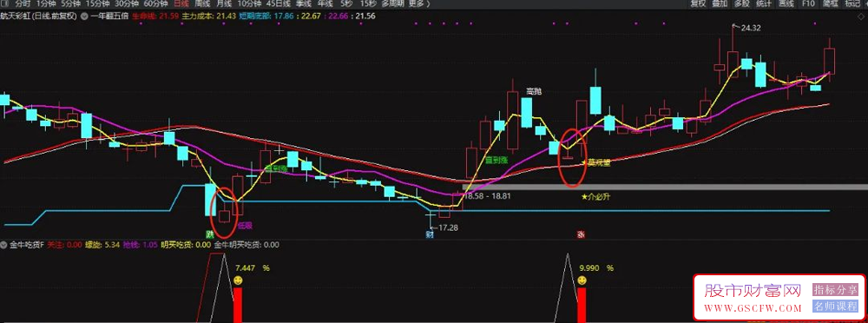Click the 画线 drawing tools button
868x323 pixels.
tap(786, 3)
